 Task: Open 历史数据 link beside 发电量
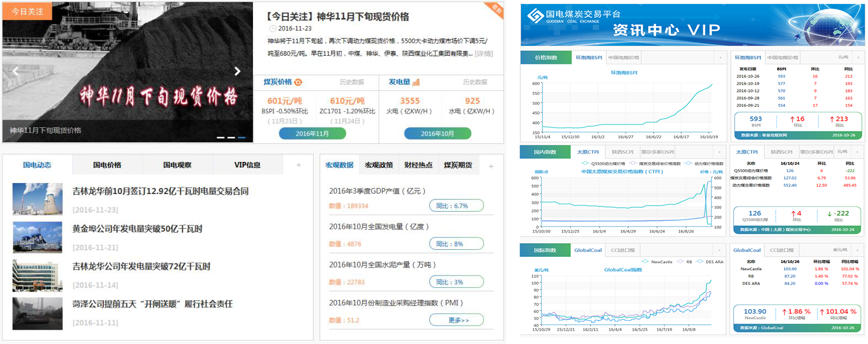coord(475,82)
